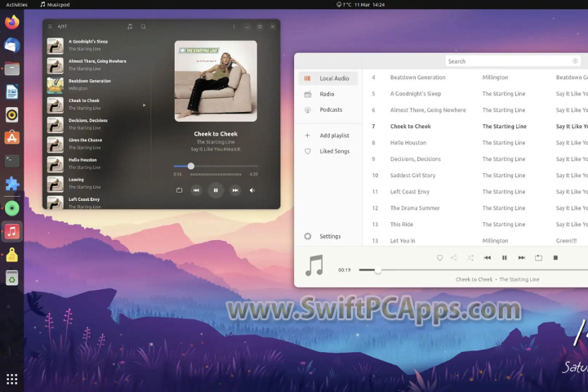Select 'Leaving' in the dark playlist
The height and width of the screenshot is (392, 588).
[x=97, y=184]
